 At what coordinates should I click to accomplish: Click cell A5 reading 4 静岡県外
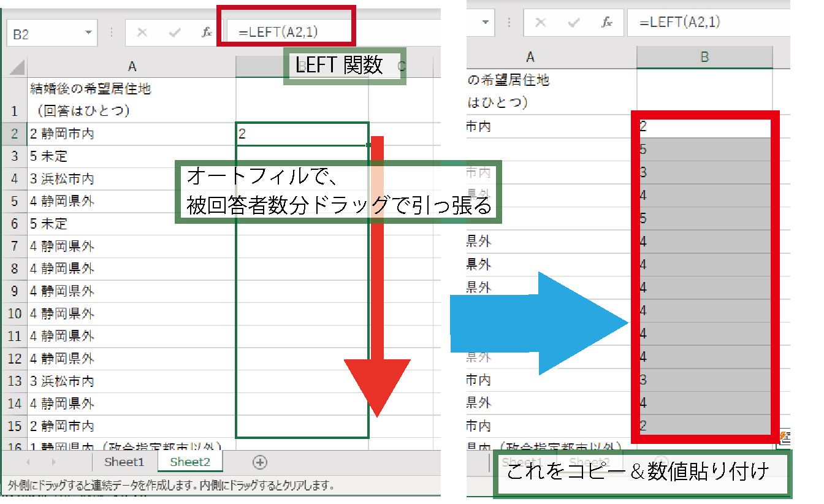coord(131,201)
